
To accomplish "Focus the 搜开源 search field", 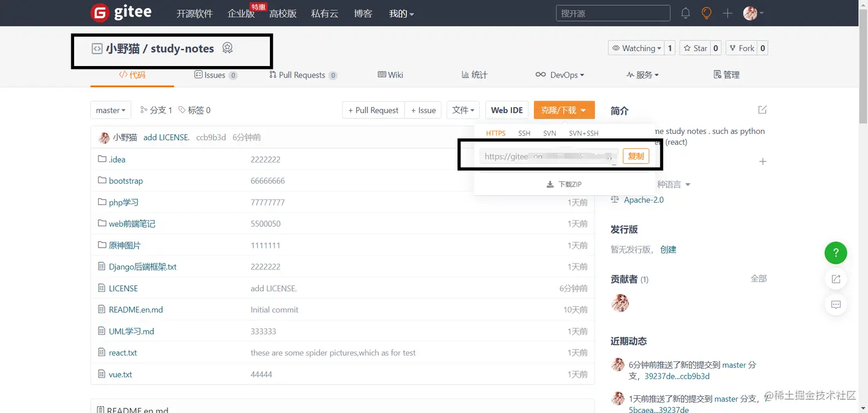I will [613, 13].
